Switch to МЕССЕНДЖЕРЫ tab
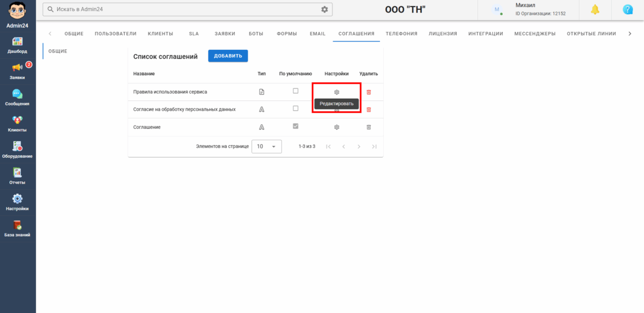The height and width of the screenshot is (313, 644). [534, 34]
